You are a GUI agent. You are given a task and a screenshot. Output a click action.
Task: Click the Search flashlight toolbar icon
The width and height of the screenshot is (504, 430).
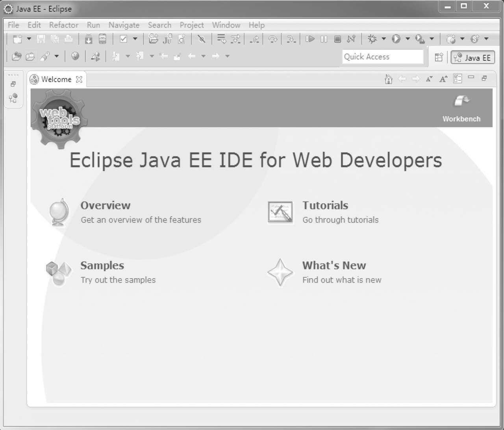pos(45,56)
